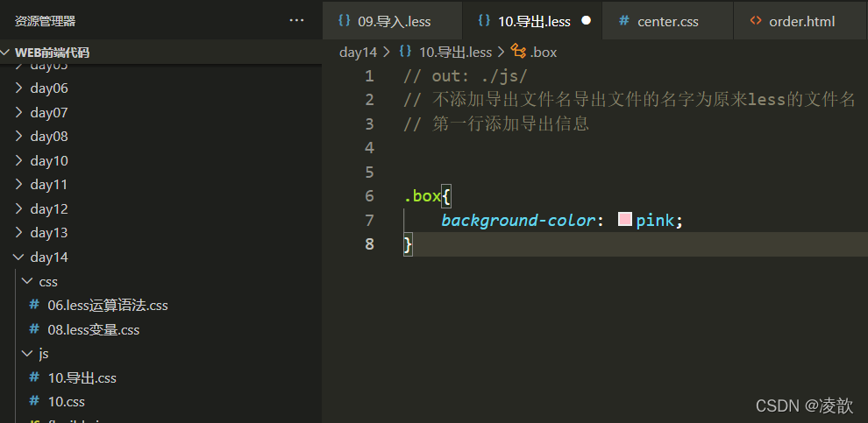Click CSS icon beside 06.less运算语法.css
This screenshot has height=423, width=868.
pyautogui.click(x=34, y=305)
